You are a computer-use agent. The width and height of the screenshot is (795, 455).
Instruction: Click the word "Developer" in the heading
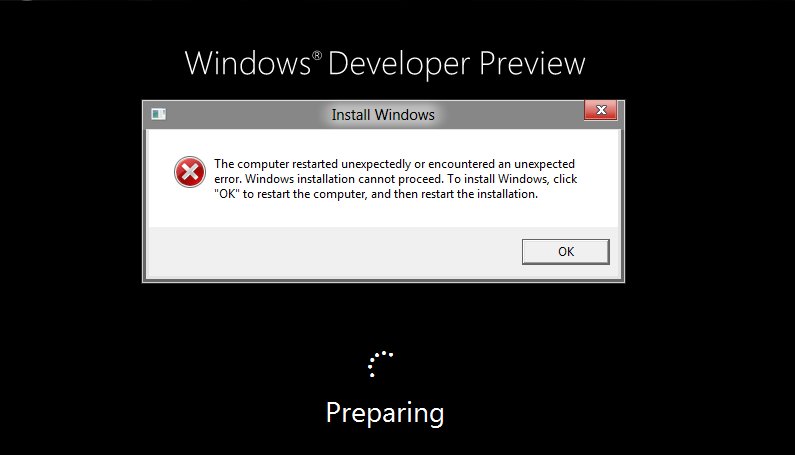pyautogui.click(x=399, y=64)
